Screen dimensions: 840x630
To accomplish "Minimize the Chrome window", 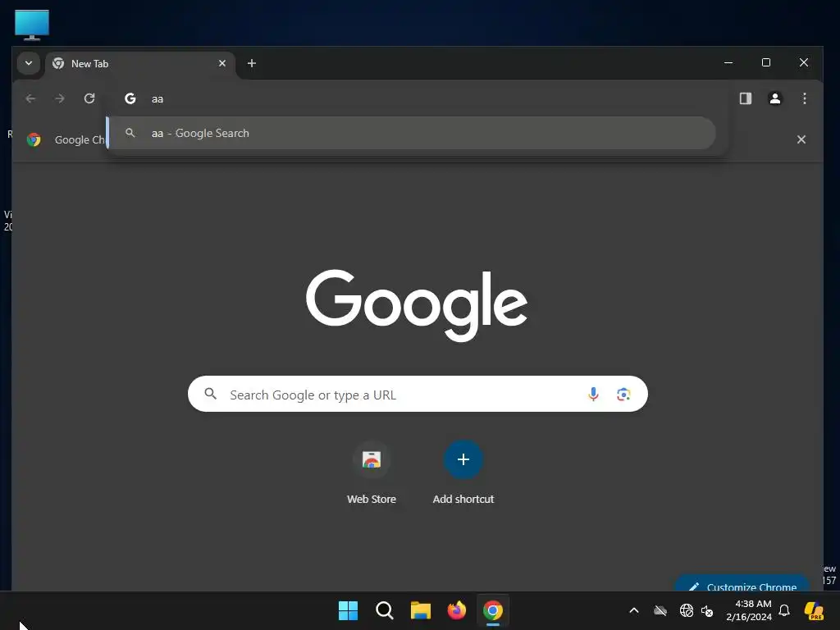I will [x=728, y=62].
